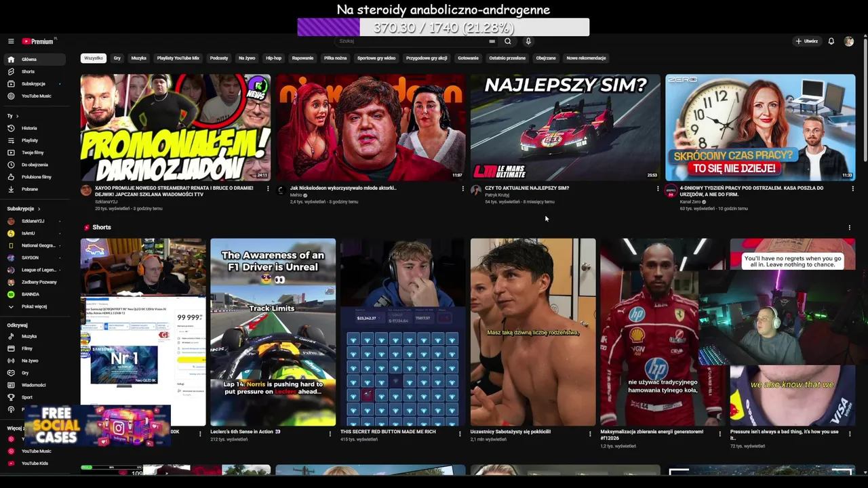The width and height of the screenshot is (868, 488).
Task: Open the notifications bell
Action: (x=831, y=41)
